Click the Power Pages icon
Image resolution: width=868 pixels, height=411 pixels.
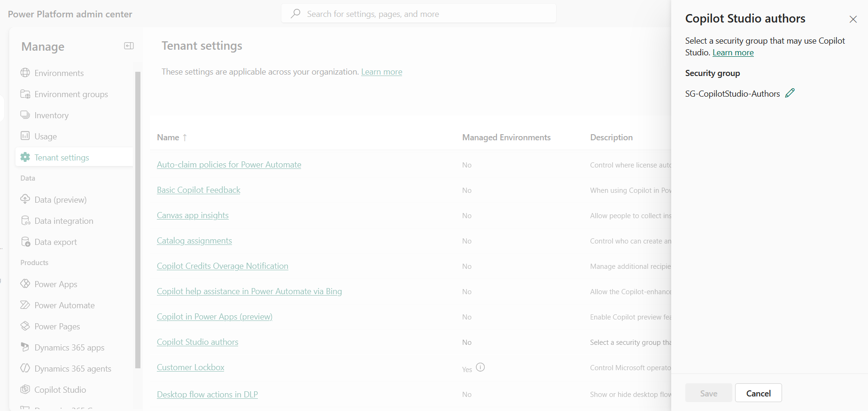coord(25,326)
